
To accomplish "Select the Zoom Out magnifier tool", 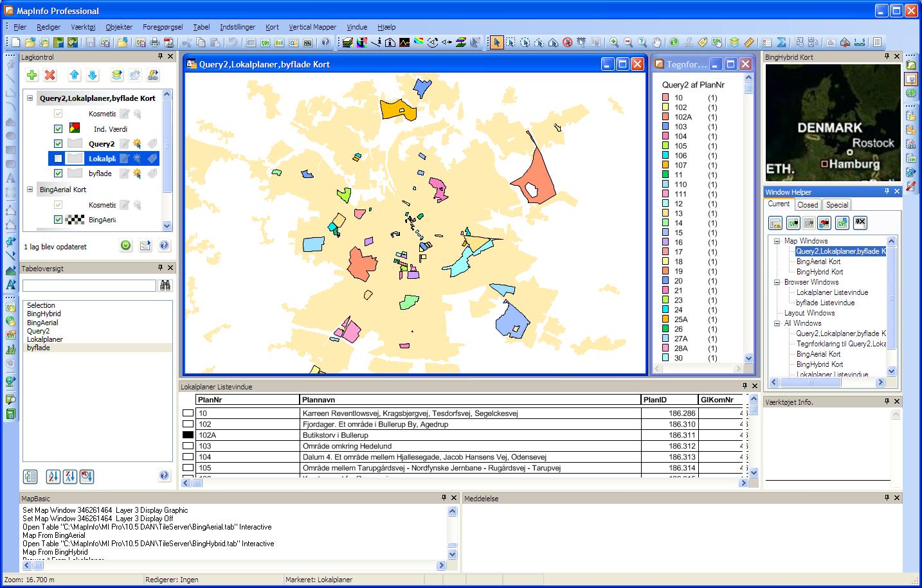I will coord(628,42).
